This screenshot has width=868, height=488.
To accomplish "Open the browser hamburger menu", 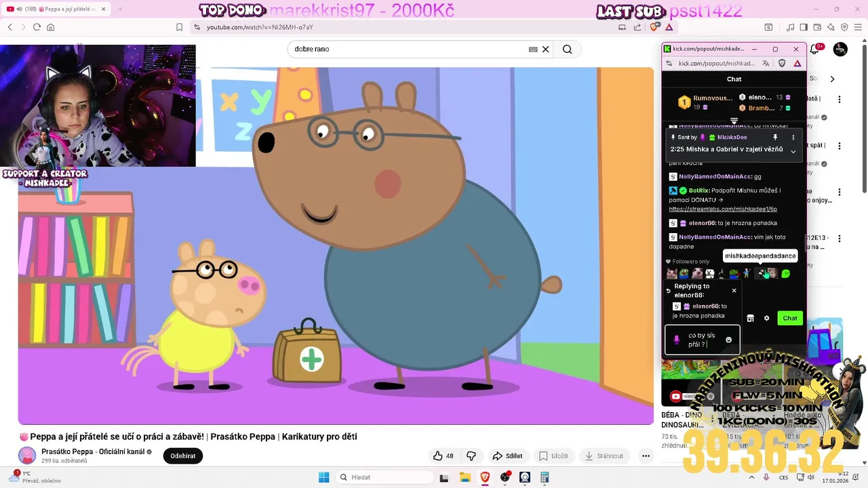I will [858, 27].
